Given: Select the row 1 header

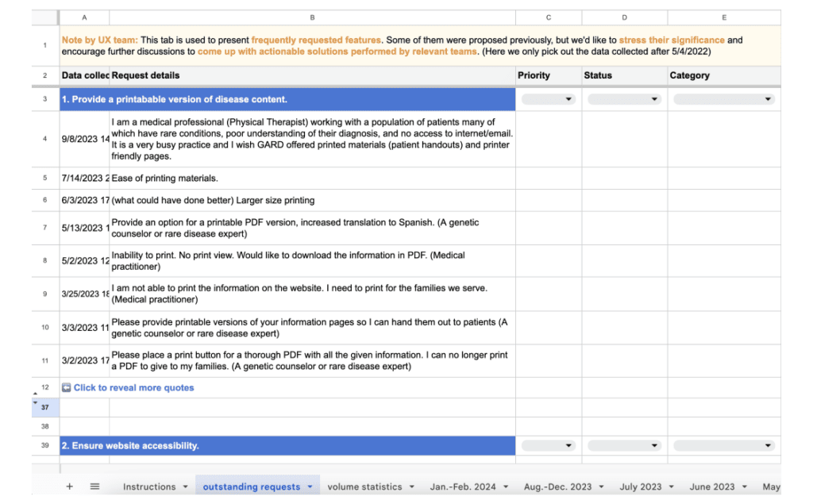Looking at the screenshot, I should (x=45, y=45).
